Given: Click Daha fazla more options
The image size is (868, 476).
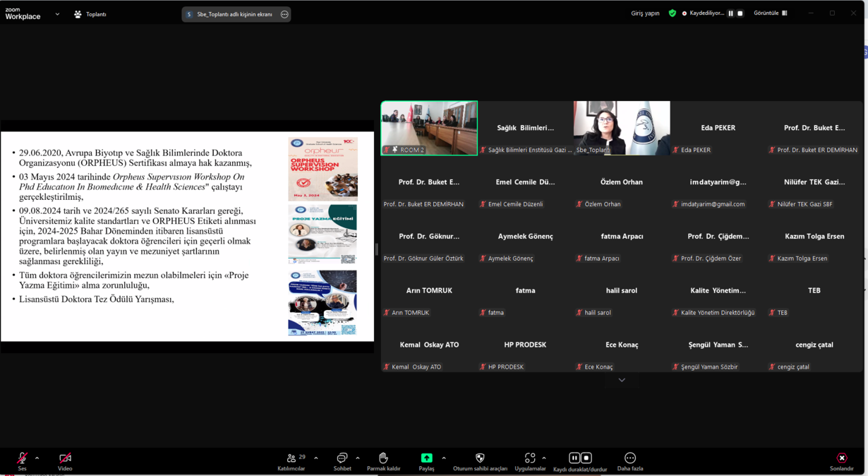Looking at the screenshot, I should pyautogui.click(x=629, y=459).
